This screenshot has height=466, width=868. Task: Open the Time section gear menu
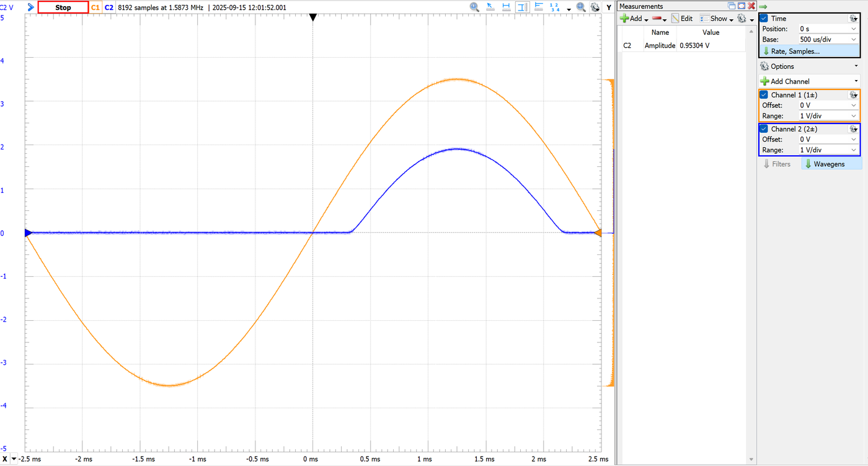pos(853,19)
